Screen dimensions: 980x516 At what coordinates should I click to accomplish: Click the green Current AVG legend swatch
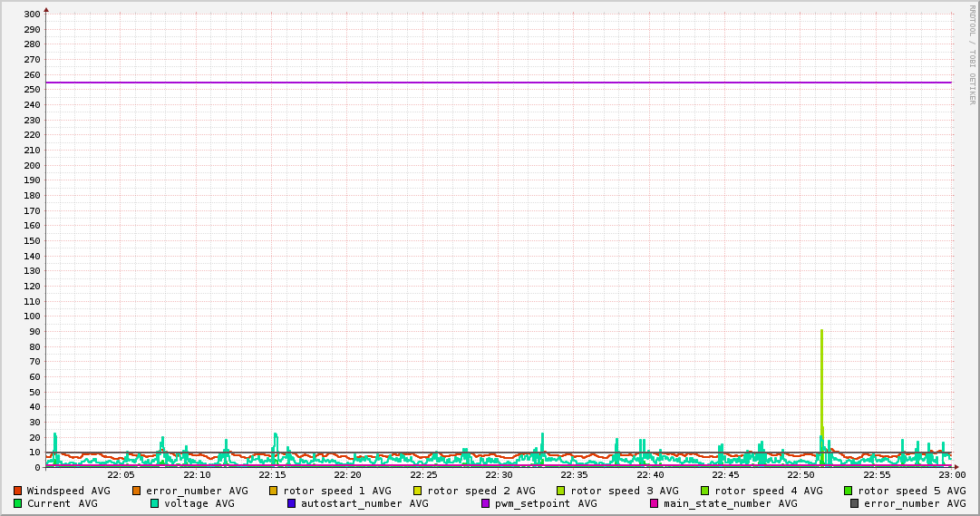(17, 503)
